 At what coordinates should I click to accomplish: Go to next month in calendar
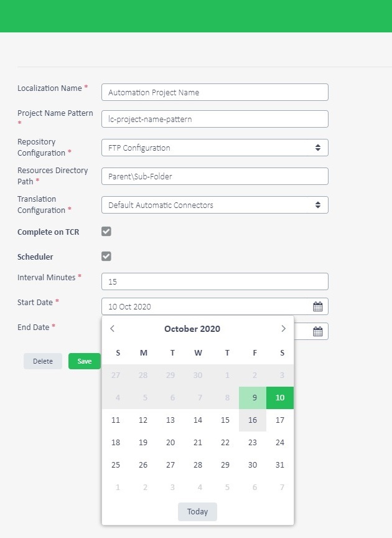coord(283,329)
